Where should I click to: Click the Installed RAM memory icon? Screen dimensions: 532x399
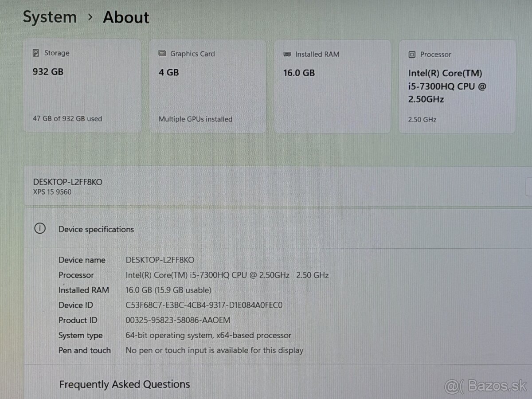pyautogui.click(x=287, y=54)
